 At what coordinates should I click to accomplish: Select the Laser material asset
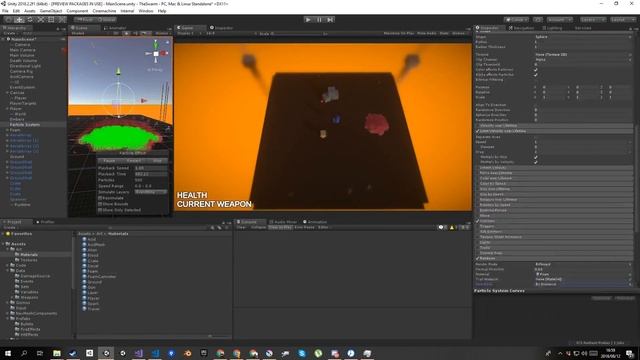pyautogui.click(x=93, y=293)
